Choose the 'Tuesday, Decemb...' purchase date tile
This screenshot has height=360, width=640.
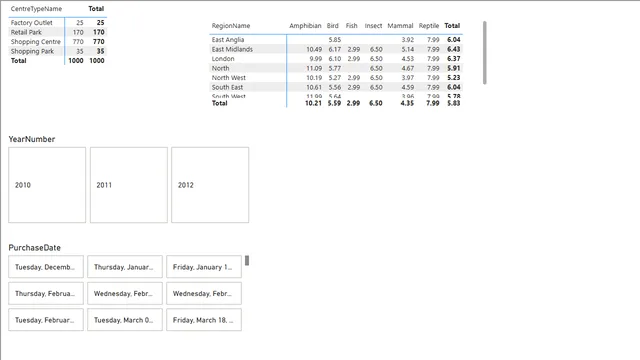click(46, 267)
